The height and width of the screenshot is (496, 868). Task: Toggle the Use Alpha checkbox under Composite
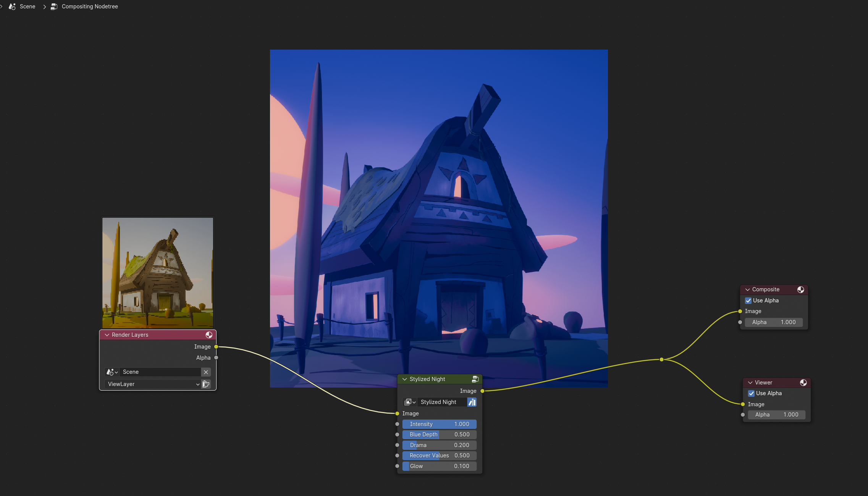tap(748, 301)
